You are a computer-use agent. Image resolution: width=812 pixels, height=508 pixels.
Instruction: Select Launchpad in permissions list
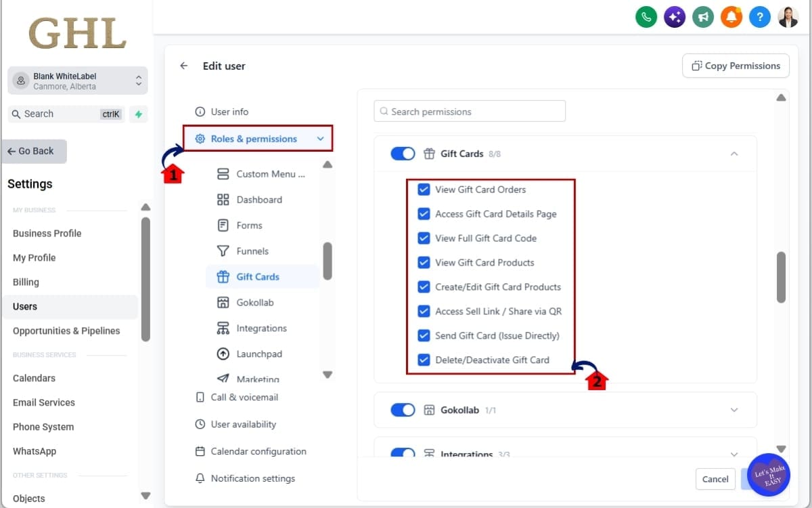pyautogui.click(x=262, y=354)
